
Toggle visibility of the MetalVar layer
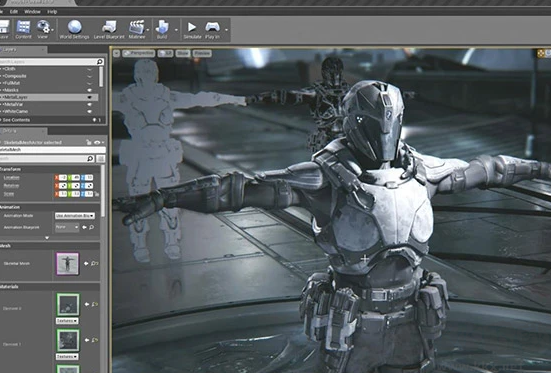coord(90,104)
